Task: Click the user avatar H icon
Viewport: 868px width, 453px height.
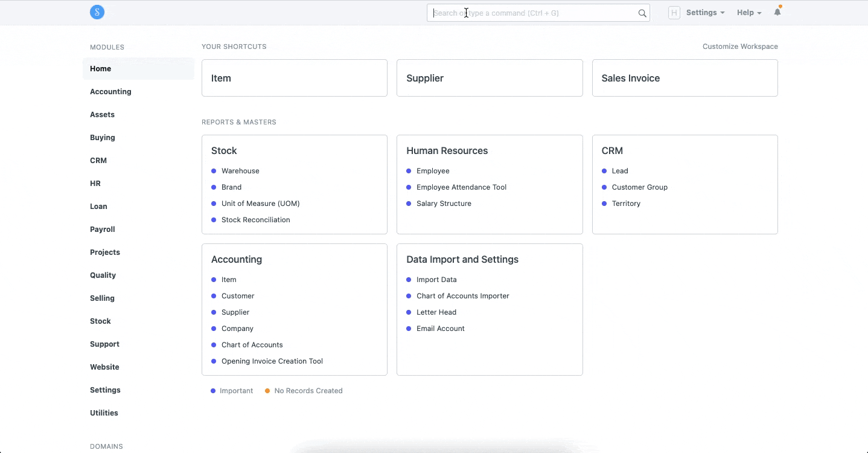Action: point(674,13)
